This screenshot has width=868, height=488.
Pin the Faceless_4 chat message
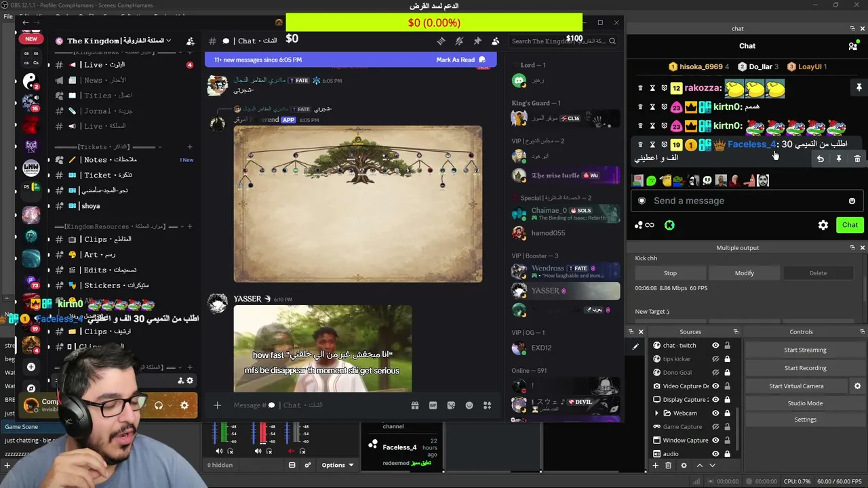click(x=839, y=159)
